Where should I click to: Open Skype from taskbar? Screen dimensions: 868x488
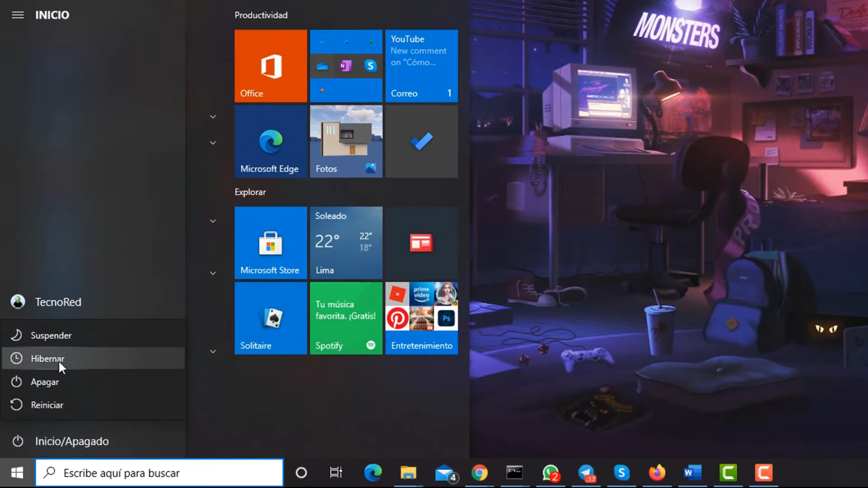622,473
